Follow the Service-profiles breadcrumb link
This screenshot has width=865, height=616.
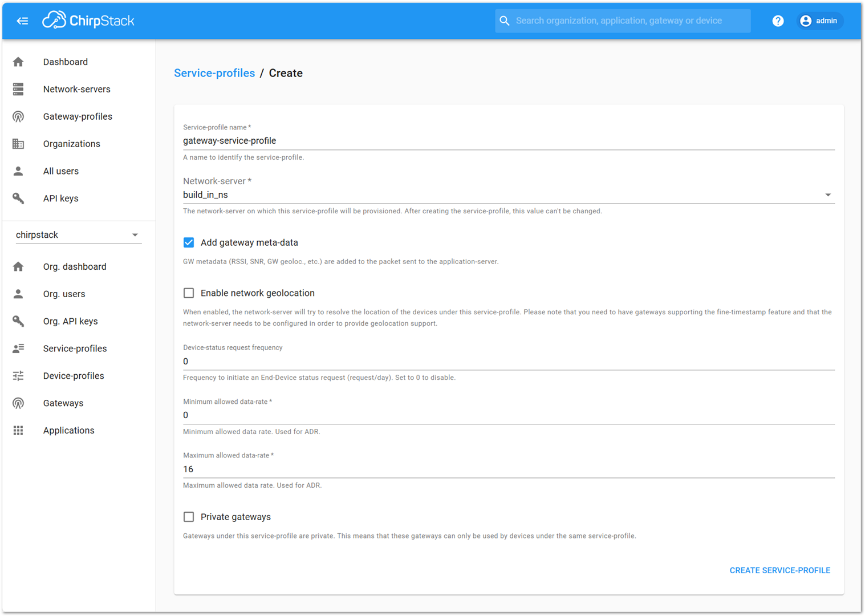tap(214, 73)
